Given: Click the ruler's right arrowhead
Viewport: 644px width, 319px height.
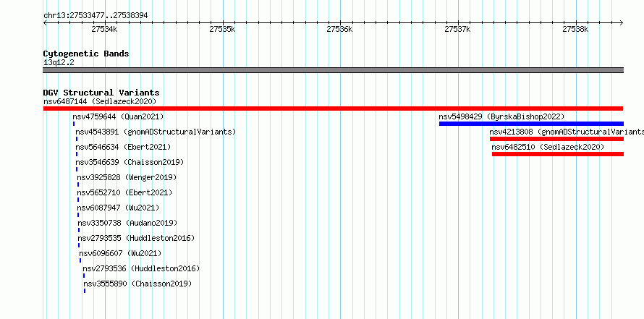Looking at the screenshot, I should click(x=622, y=22).
